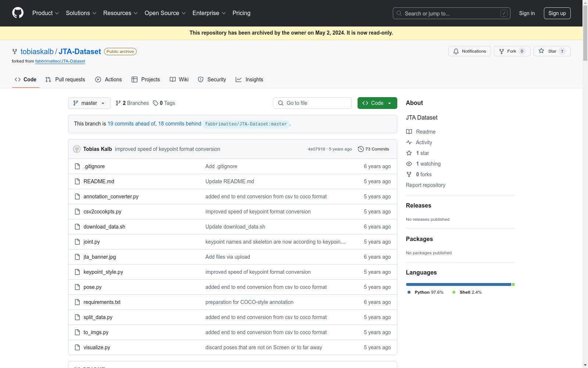Click the 19 commits ahead of link
588x368 pixels.
tap(132, 124)
